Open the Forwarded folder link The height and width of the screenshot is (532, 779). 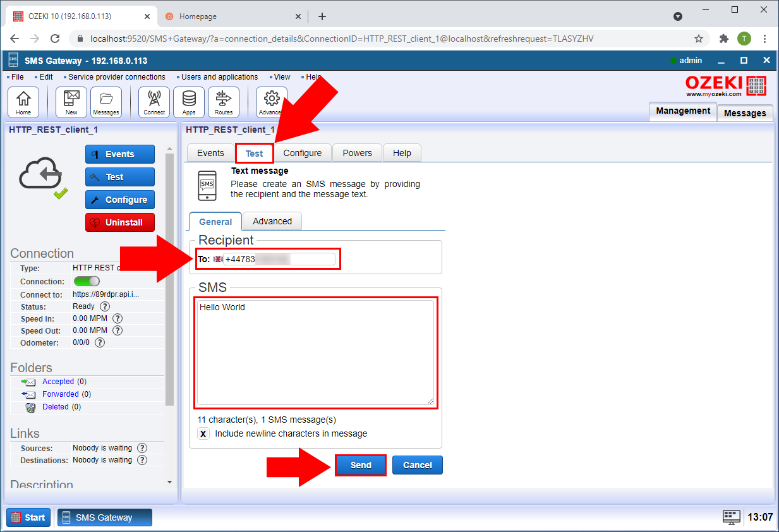[x=61, y=394]
